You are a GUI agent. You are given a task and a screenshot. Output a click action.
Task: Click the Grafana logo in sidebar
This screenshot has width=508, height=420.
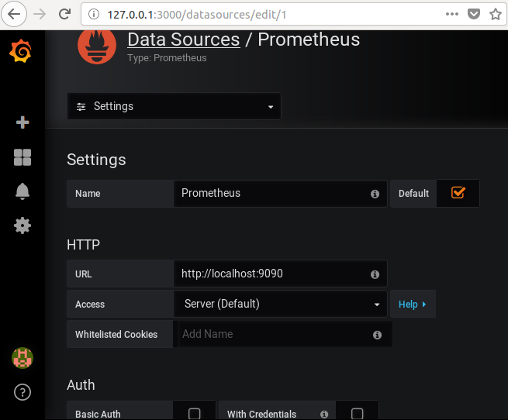coord(20,50)
